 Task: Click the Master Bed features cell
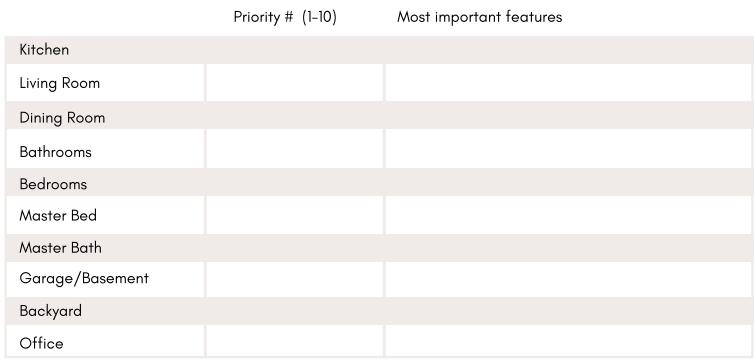click(568, 215)
